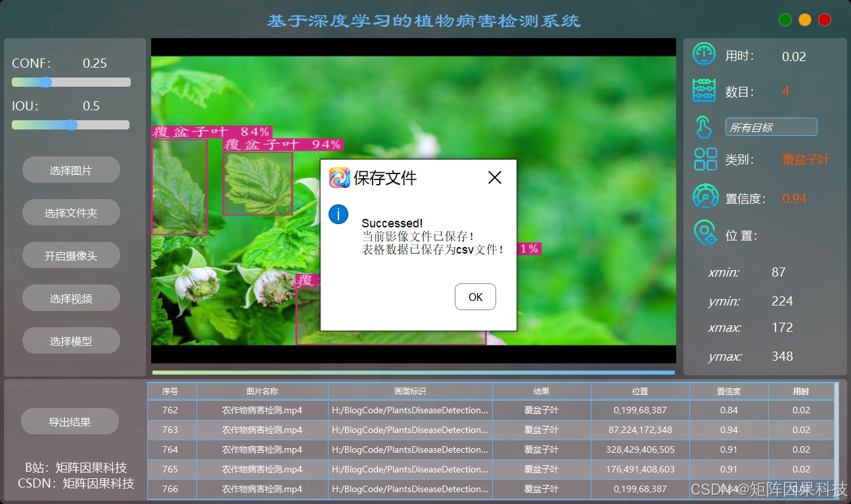Click the timer icon beside 用时
Screen dimensions: 851x504
(x=704, y=54)
